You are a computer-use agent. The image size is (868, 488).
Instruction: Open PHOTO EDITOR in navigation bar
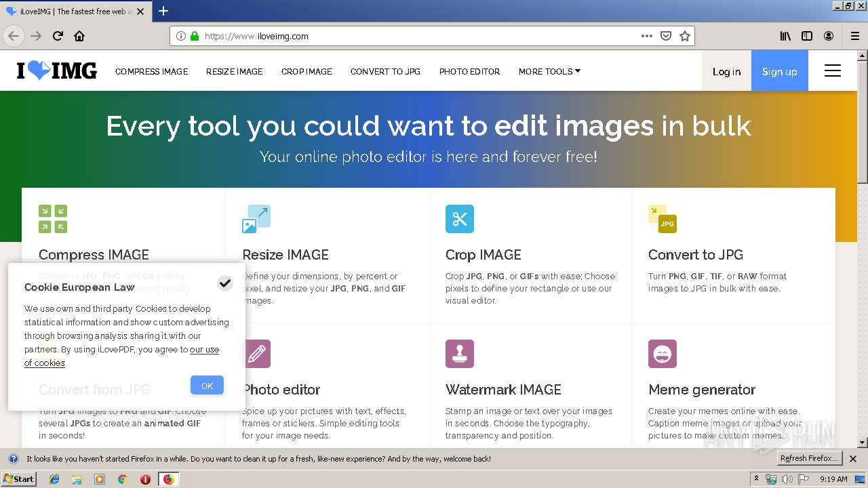(x=469, y=71)
